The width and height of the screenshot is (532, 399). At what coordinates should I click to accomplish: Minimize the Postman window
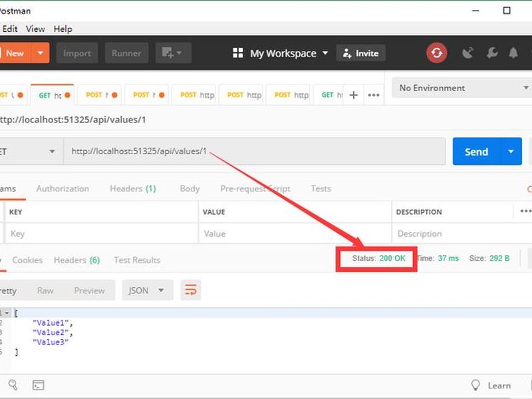pos(475,11)
